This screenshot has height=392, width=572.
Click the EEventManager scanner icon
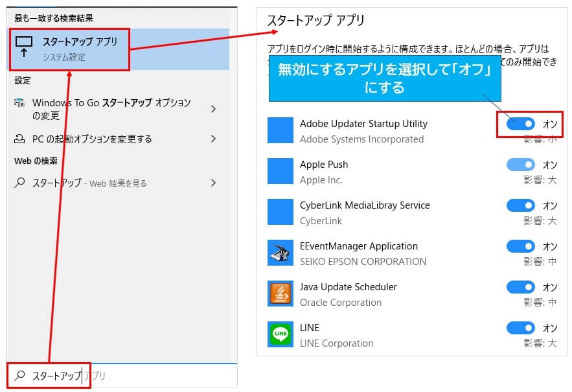pyautogui.click(x=280, y=253)
